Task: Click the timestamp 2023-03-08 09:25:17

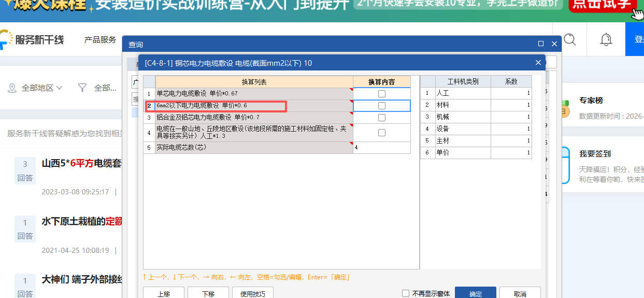Action: click(x=76, y=192)
